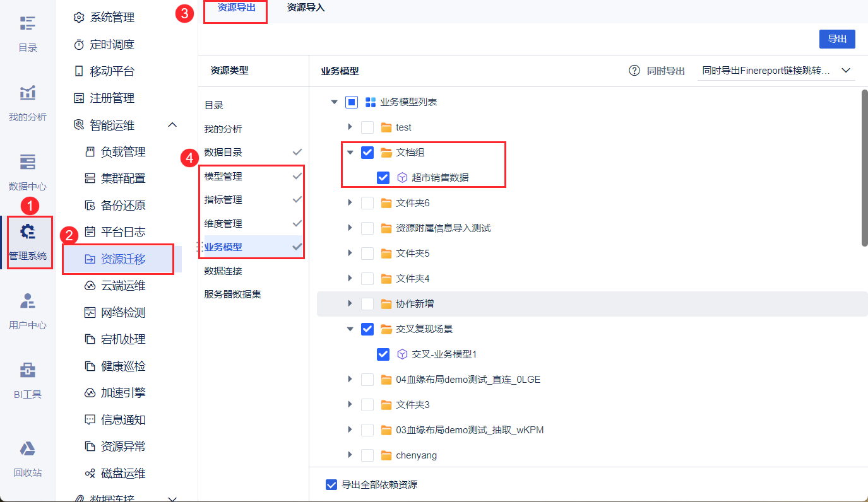
Task: Select 数据连接 resource type
Action: (223, 271)
